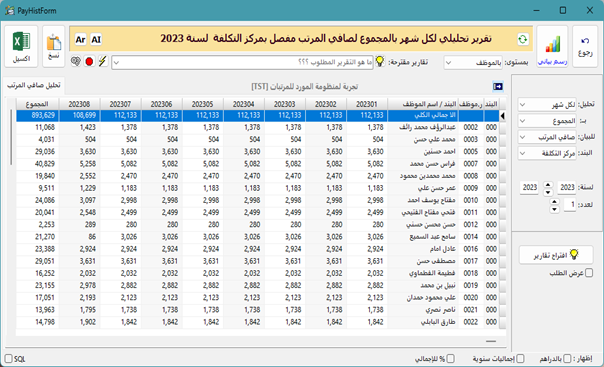Click total value 893,629
The width and height of the screenshot is (604, 367).
[43, 115]
